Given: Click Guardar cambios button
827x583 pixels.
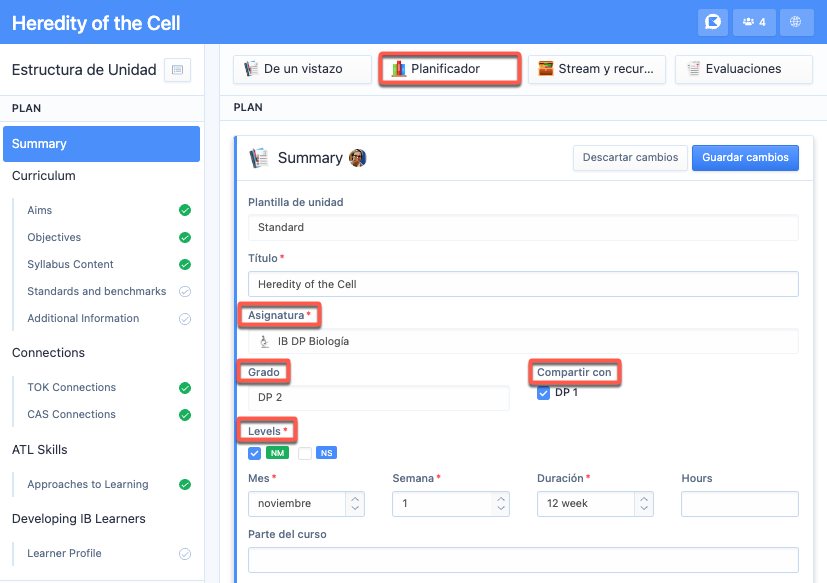Looking at the screenshot, I should (745, 158).
